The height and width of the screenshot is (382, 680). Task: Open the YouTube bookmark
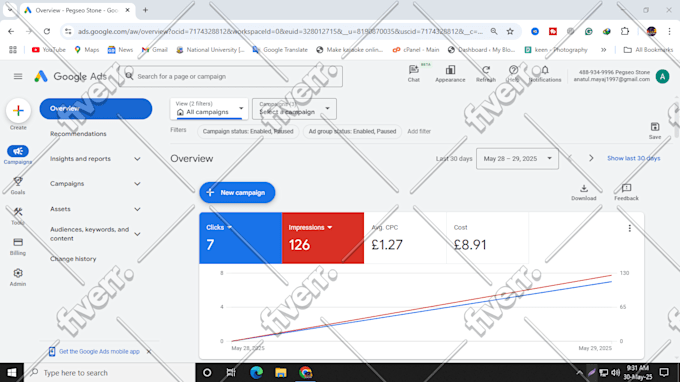(49, 50)
